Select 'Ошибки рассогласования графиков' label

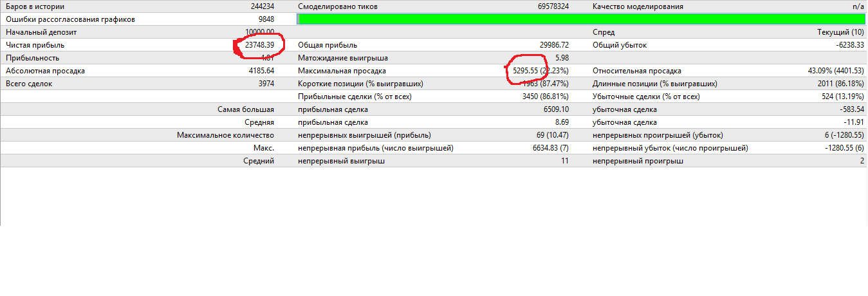(x=70, y=19)
